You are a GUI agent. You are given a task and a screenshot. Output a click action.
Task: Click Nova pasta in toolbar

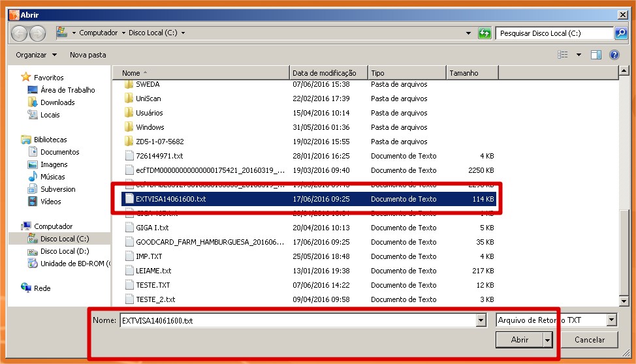pyautogui.click(x=87, y=55)
